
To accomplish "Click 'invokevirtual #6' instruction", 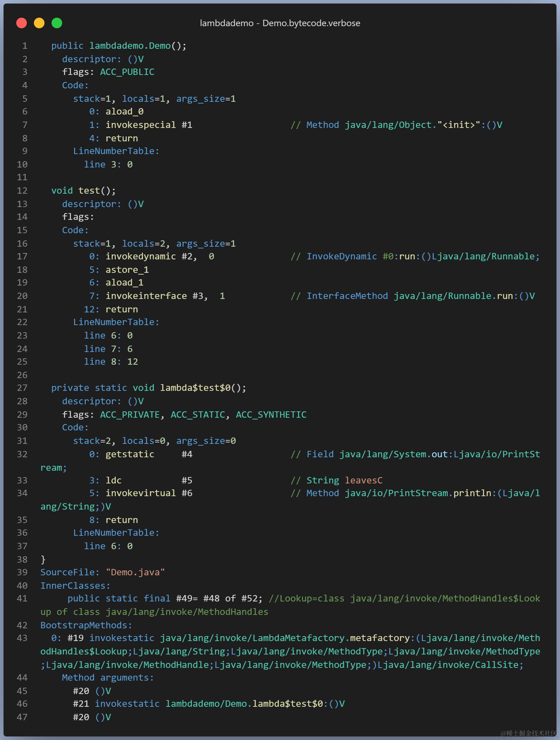I will (x=149, y=493).
